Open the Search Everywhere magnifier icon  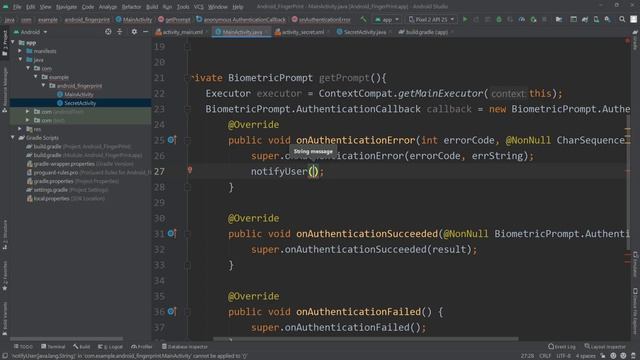[x=622, y=19]
